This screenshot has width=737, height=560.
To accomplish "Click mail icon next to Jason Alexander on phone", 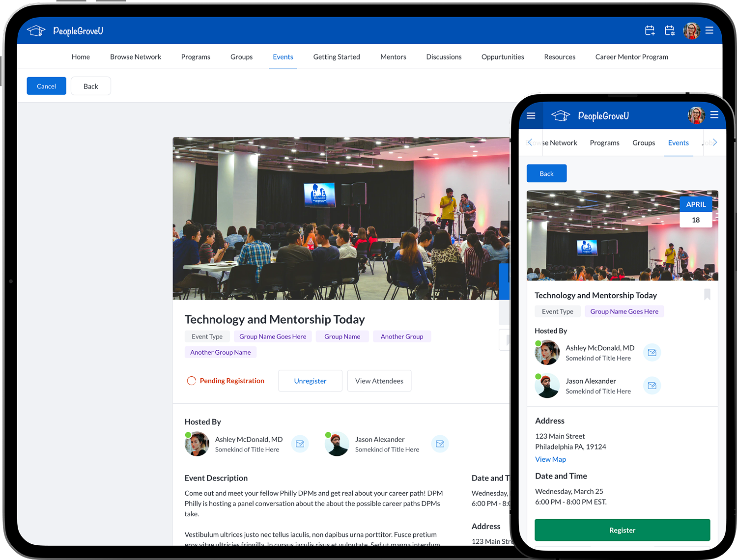I will 652,386.
